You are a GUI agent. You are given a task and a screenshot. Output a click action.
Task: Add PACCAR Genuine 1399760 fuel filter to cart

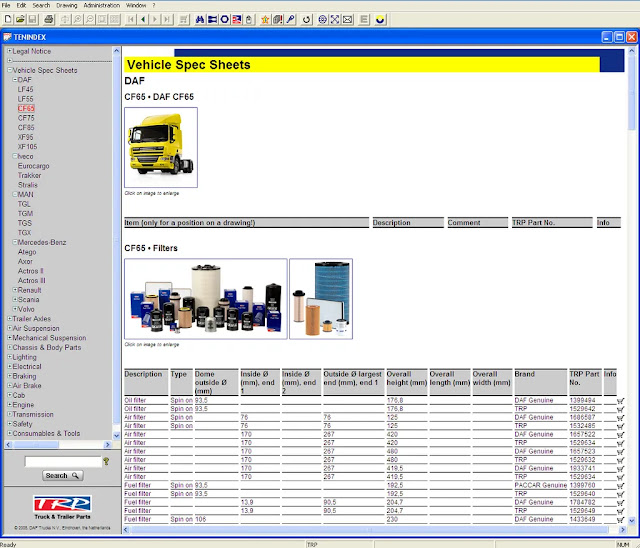pos(620,486)
